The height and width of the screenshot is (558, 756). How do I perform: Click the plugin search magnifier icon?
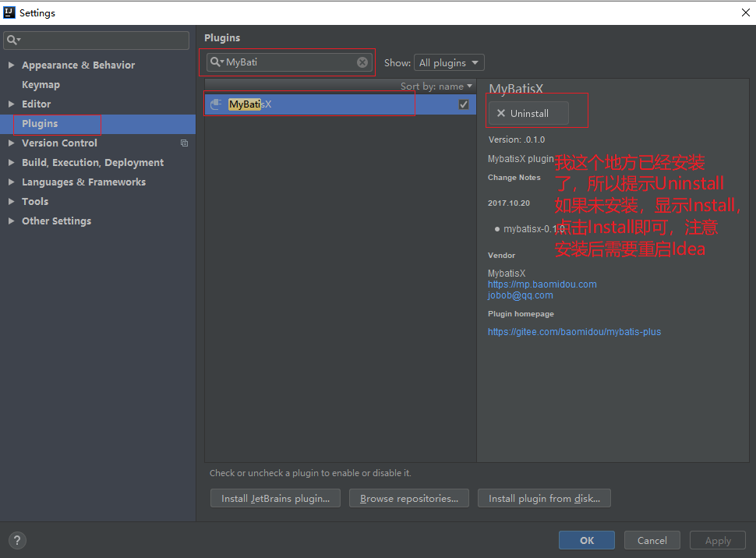coord(216,62)
